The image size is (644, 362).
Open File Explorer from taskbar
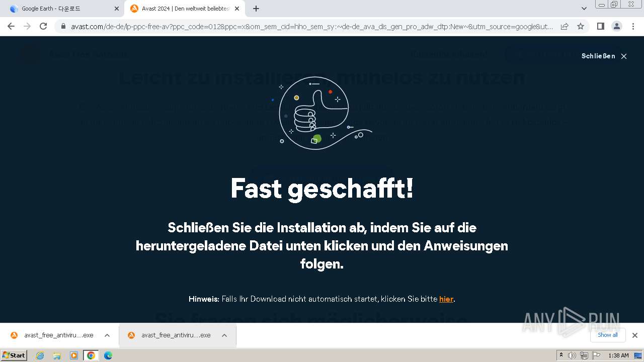pyautogui.click(x=57, y=355)
